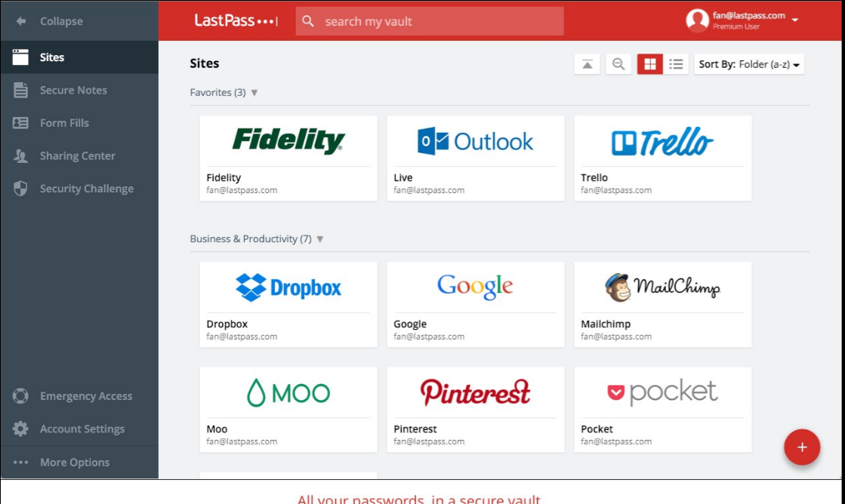Click the fan@lastpass.com account label
This screenshot has width=845, height=504.
tap(748, 16)
